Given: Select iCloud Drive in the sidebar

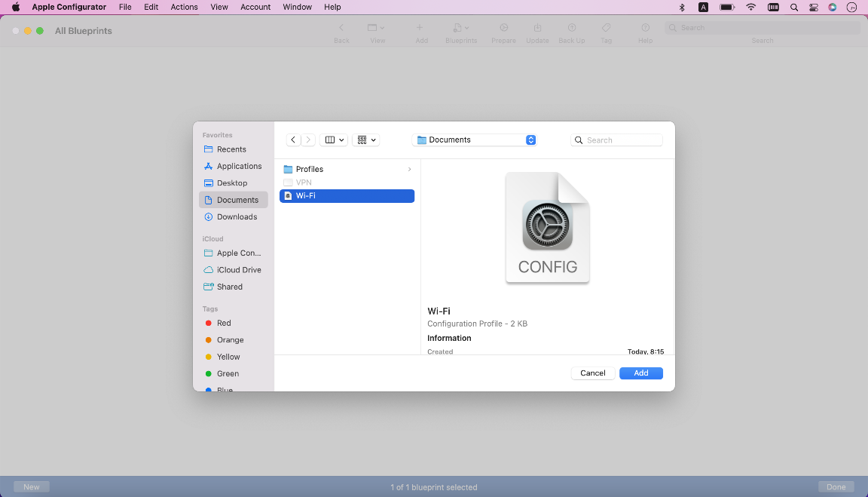Looking at the screenshot, I should [239, 270].
